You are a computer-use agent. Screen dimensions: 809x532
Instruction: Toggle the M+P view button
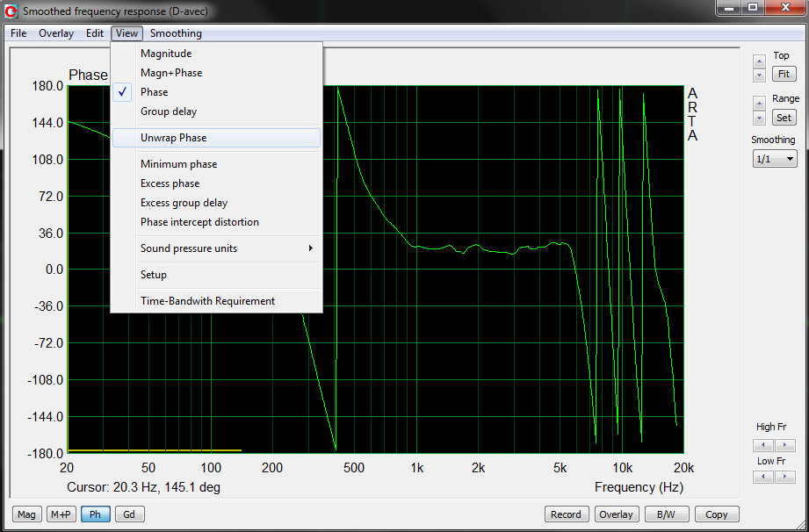coord(61,514)
